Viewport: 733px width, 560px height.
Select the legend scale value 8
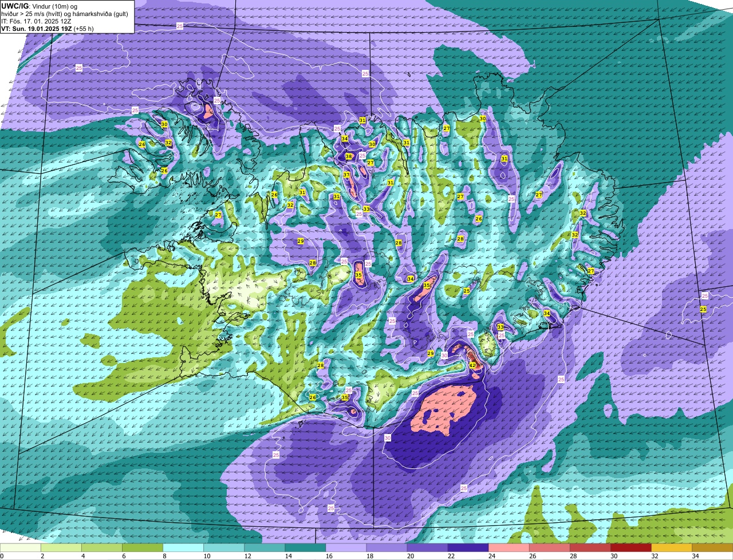(x=164, y=556)
